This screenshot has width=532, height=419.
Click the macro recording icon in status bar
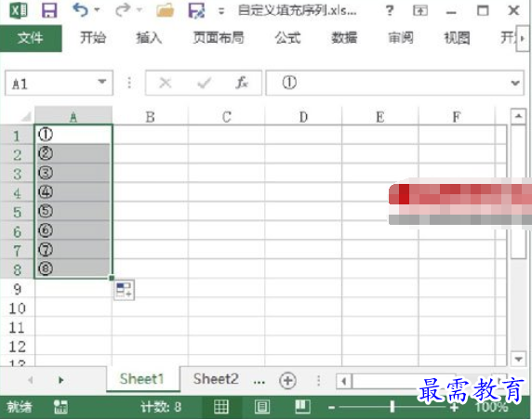tap(61, 407)
